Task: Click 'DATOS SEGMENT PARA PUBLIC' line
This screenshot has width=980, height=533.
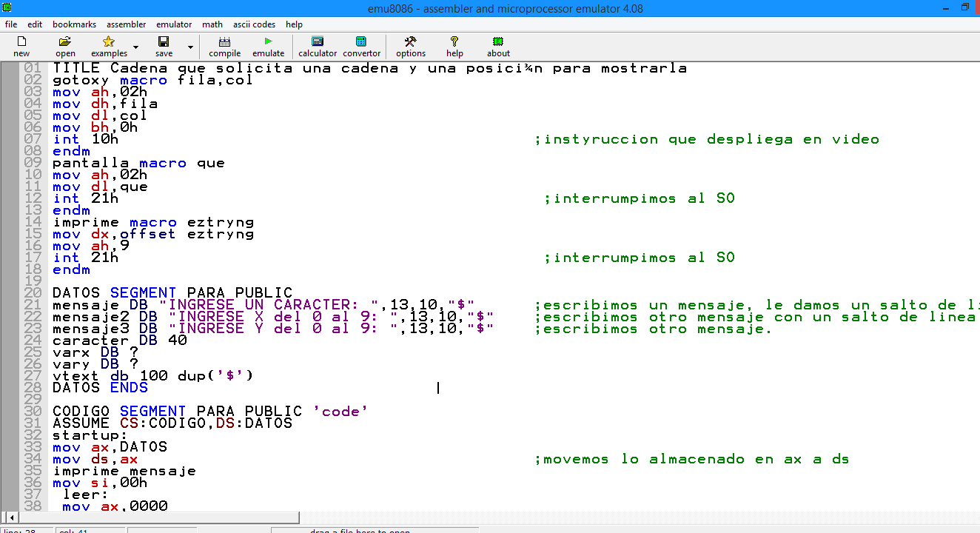Action: [x=172, y=293]
